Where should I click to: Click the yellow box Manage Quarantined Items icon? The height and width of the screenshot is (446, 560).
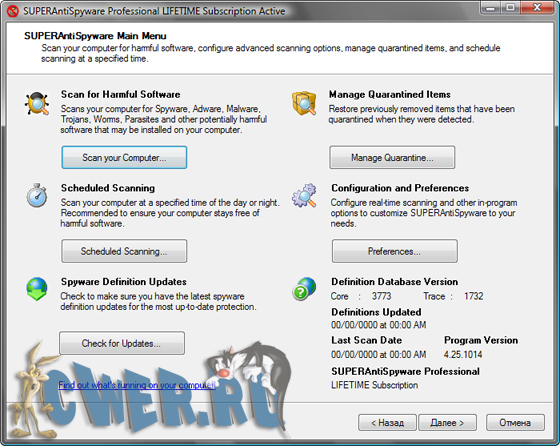(x=304, y=103)
